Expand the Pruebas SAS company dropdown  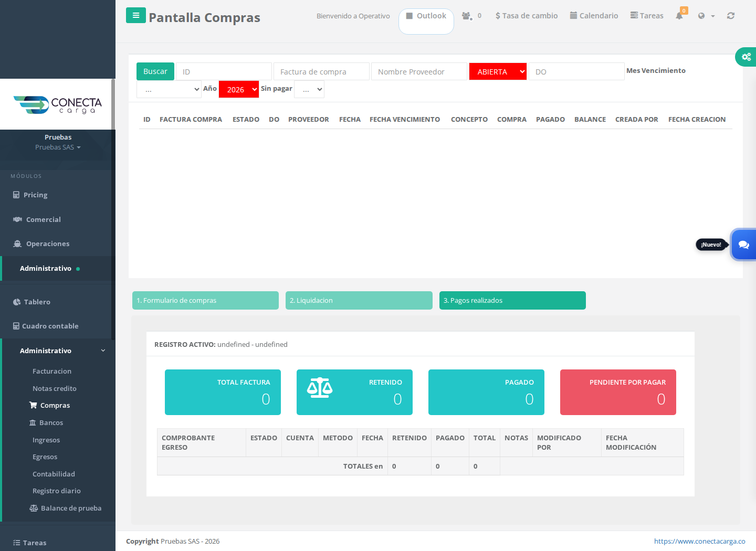point(58,147)
